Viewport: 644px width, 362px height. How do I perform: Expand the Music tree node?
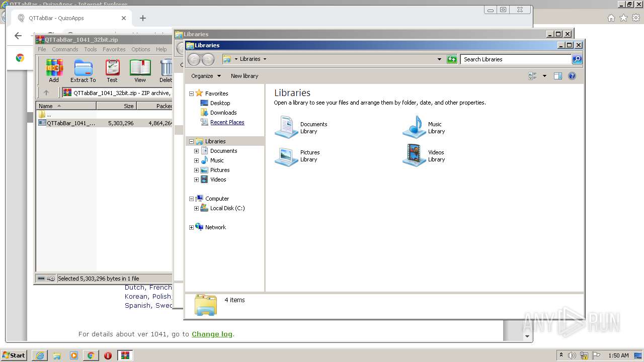click(196, 160)
